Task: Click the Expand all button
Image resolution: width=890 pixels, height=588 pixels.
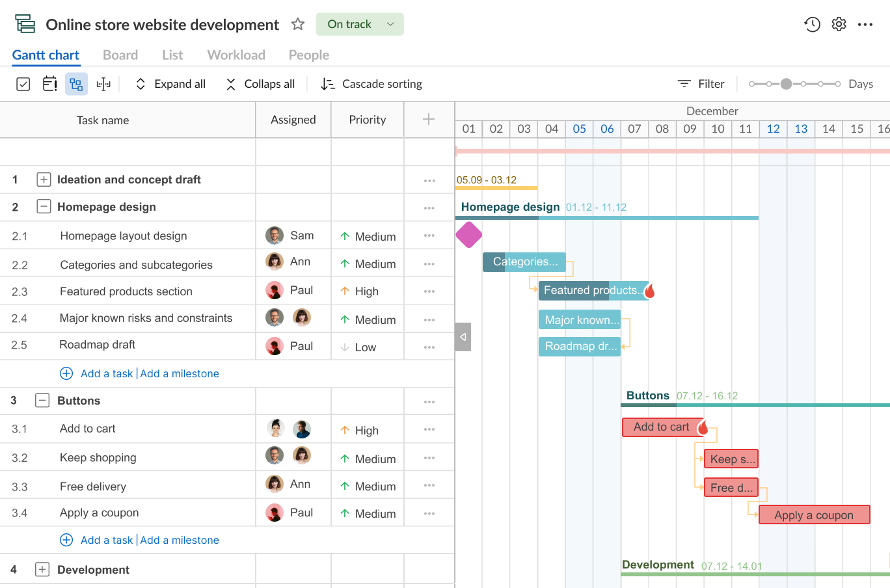Action: [170, 84]
